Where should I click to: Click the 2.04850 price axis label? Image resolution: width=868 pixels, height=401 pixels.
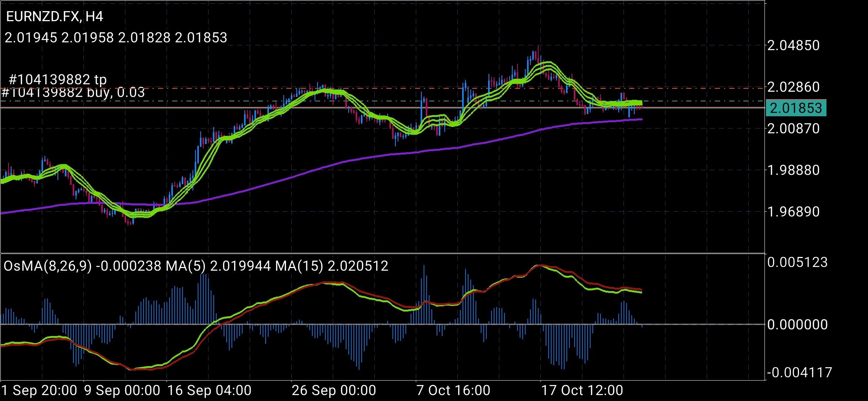pos(793,45)
